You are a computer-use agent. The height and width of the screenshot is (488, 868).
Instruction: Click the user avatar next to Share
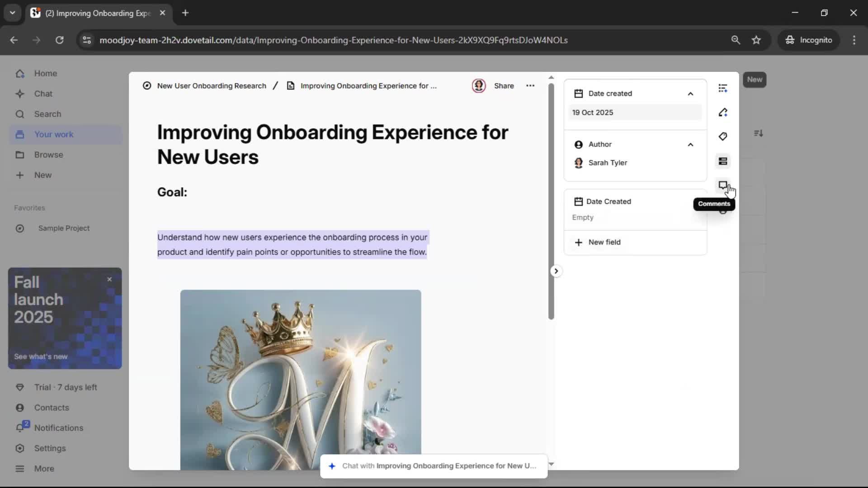coord(479,86)
